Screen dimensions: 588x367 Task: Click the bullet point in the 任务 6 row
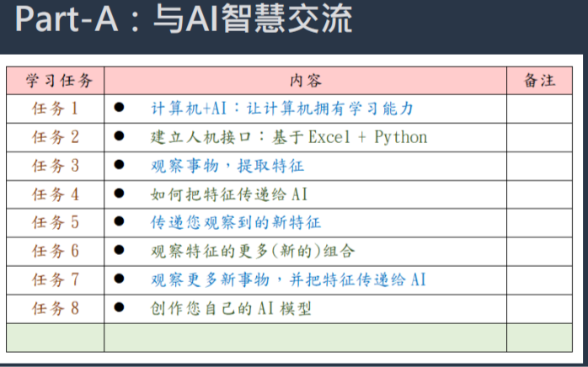119,252
